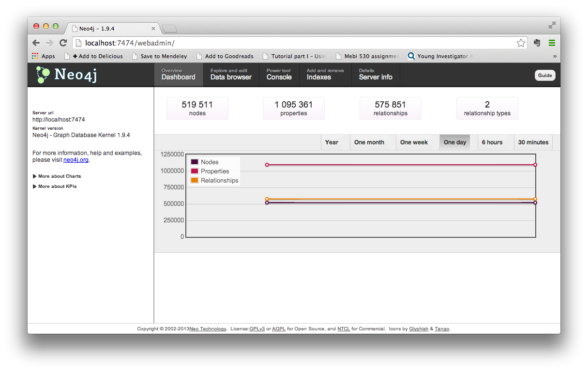
Task: Open the Neo Technology footer link
Action: [x=208, y=329]
